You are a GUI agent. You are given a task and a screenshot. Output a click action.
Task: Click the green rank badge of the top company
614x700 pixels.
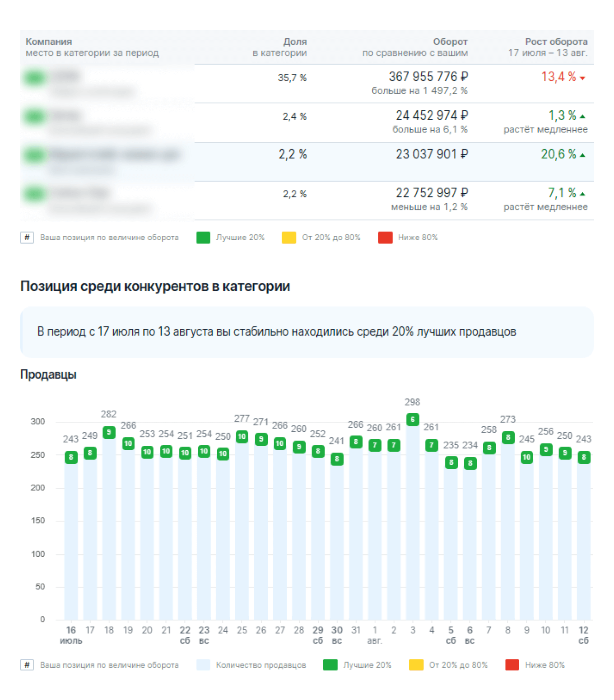coord(34,77)
